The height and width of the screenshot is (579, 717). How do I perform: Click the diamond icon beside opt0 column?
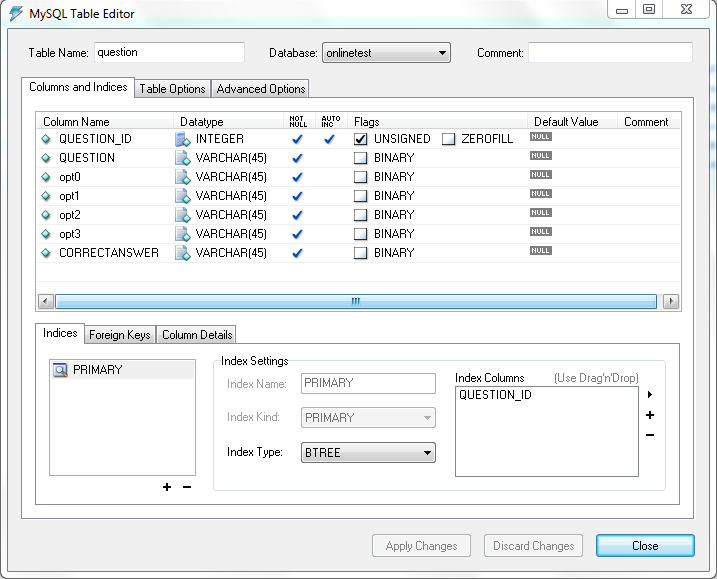46,177
